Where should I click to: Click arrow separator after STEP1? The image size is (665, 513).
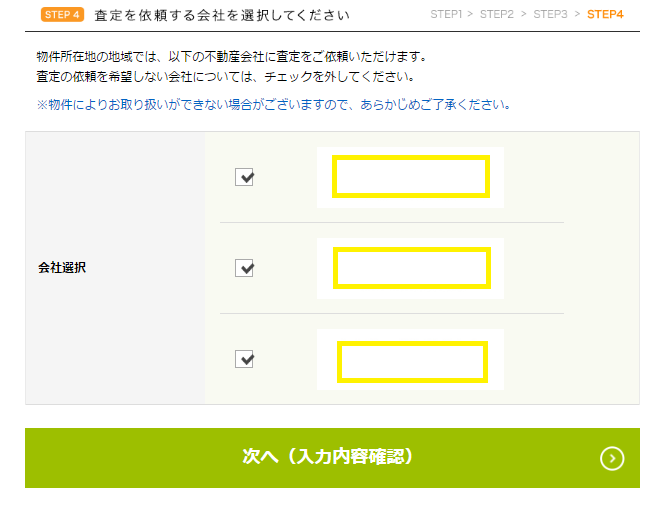click(x=470, y=14)
